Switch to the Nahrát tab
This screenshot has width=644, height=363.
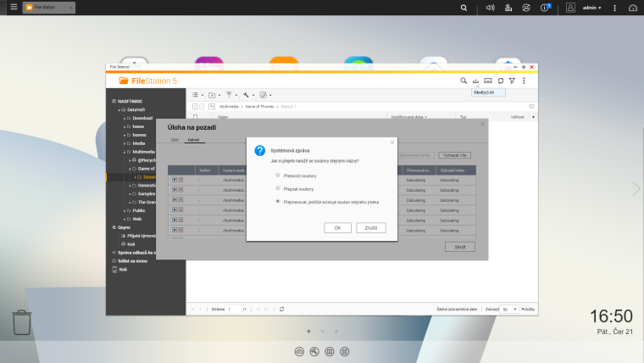[193, 140]
